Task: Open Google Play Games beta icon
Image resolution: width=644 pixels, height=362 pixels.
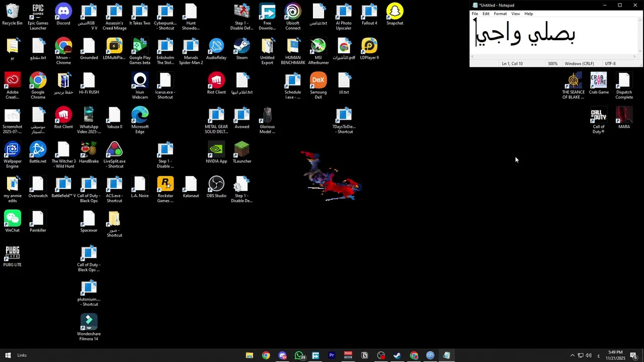Action: (x=140, y=51)
